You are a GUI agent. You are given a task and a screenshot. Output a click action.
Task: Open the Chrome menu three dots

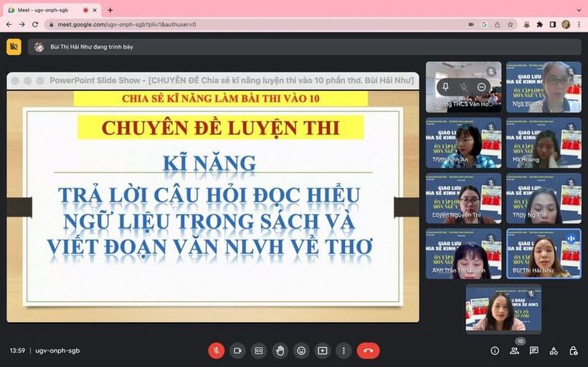579,24
